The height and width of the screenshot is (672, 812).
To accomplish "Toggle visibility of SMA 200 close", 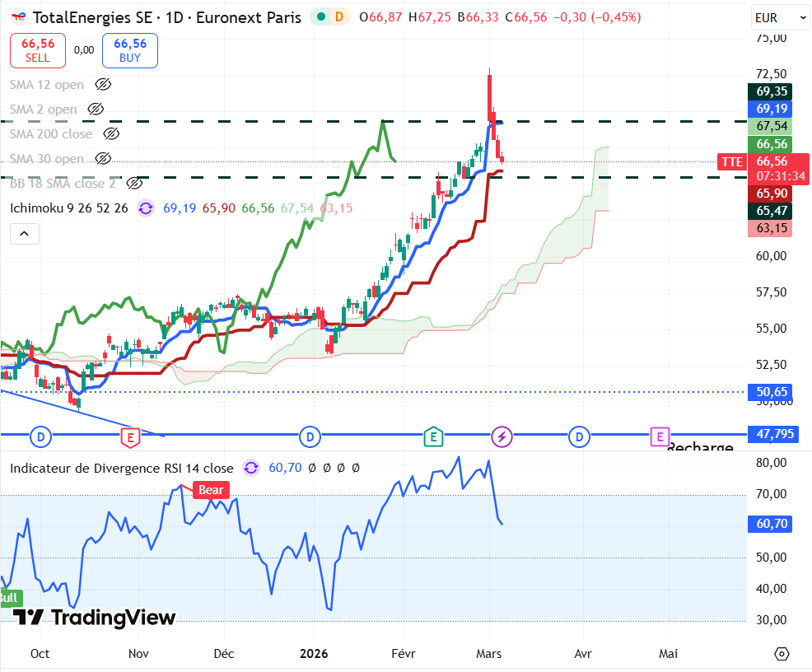I will click(x=110, y=133).
